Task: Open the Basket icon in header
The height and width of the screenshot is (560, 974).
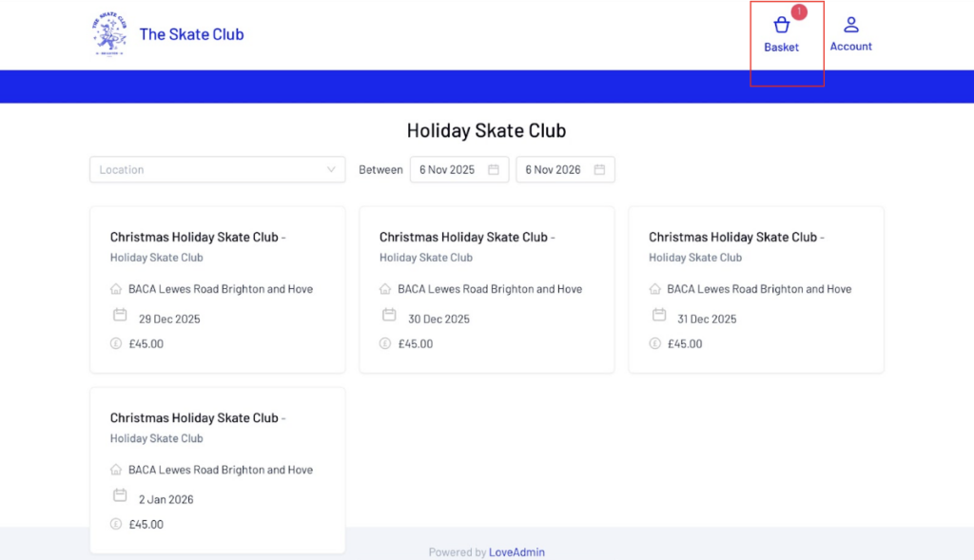Action: point(782,26)
